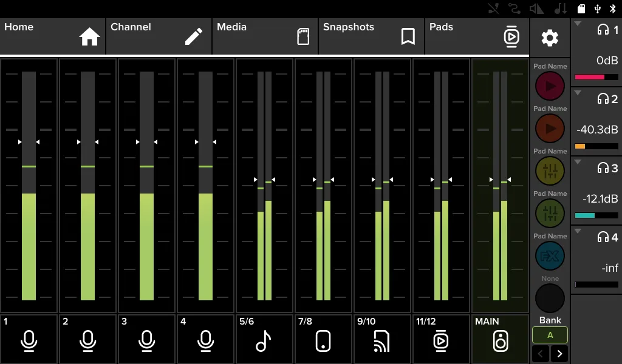The image size is (622, 364).
Task: Trigger the blue FX pad
Action: 550,256
